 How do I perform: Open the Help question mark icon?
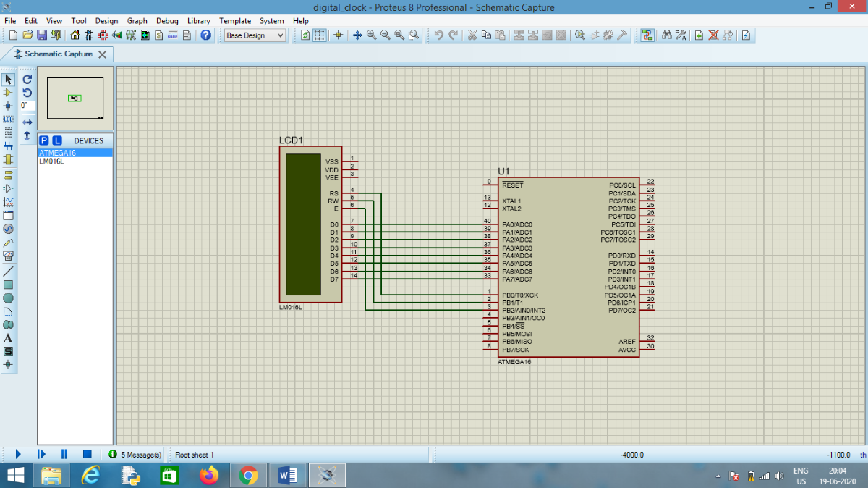(x=205, y=35)
